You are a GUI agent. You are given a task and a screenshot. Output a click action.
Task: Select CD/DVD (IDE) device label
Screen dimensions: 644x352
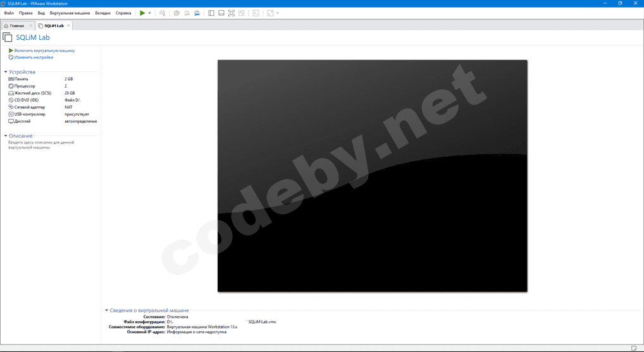[27, 100]
